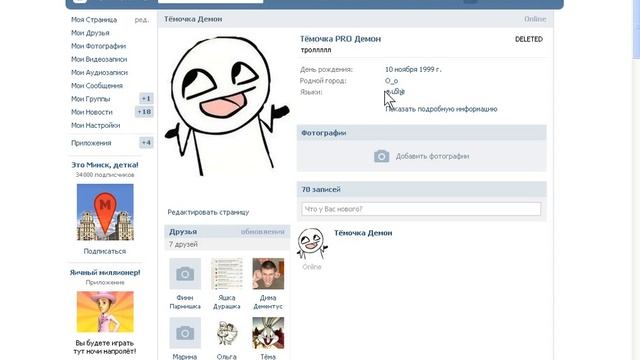Click Ольга's avatar thumbnail
The width and height of the screenshot is (640, 360).
point(227,333)
